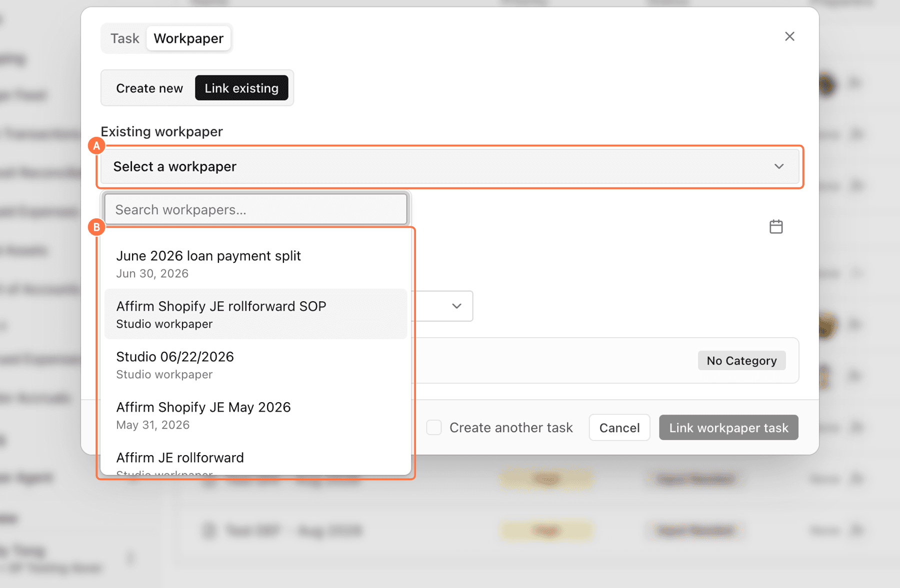Pick the Affirm JE rollforward workpaper

pos(255,458)
